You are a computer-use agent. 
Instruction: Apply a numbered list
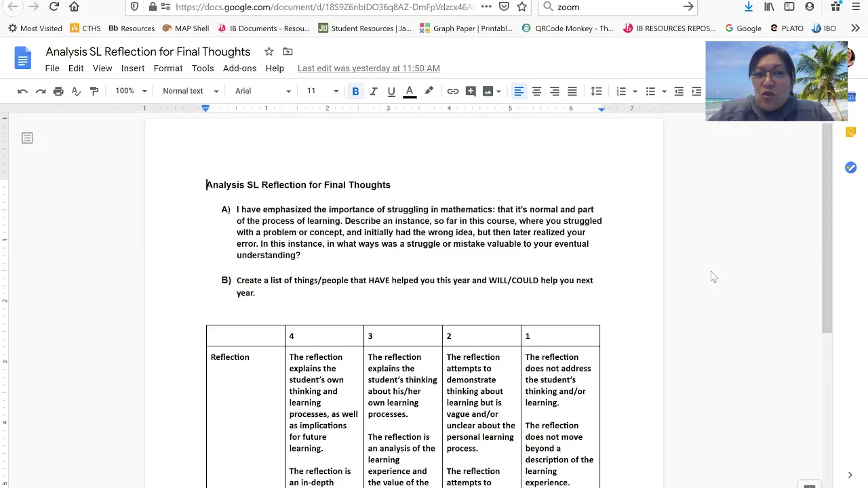(x=621, y=91)
